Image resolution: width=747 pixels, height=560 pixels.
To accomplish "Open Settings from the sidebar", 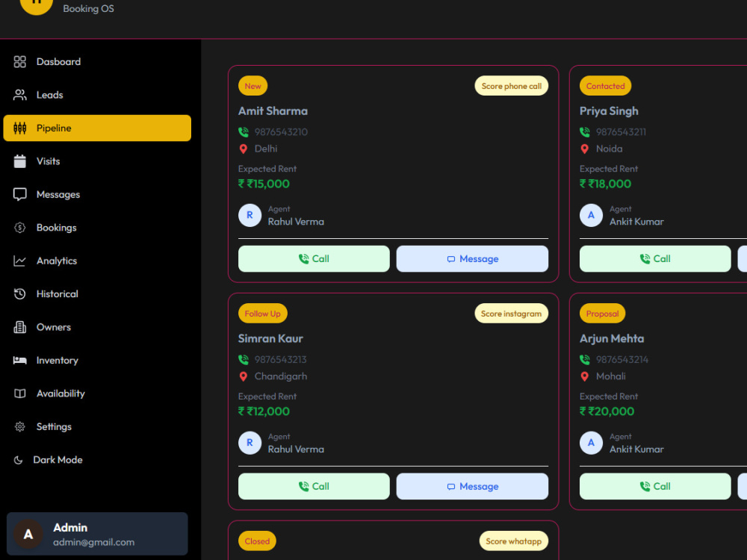I will coord(97,426).
